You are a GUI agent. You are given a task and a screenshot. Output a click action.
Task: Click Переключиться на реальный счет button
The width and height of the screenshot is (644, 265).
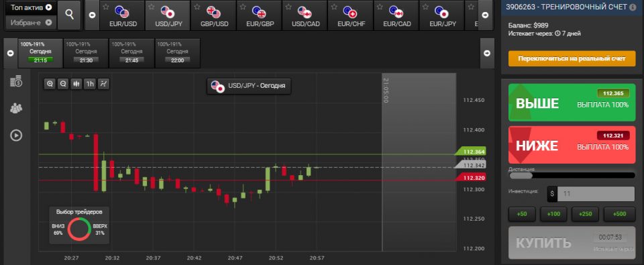pos(572,59)
